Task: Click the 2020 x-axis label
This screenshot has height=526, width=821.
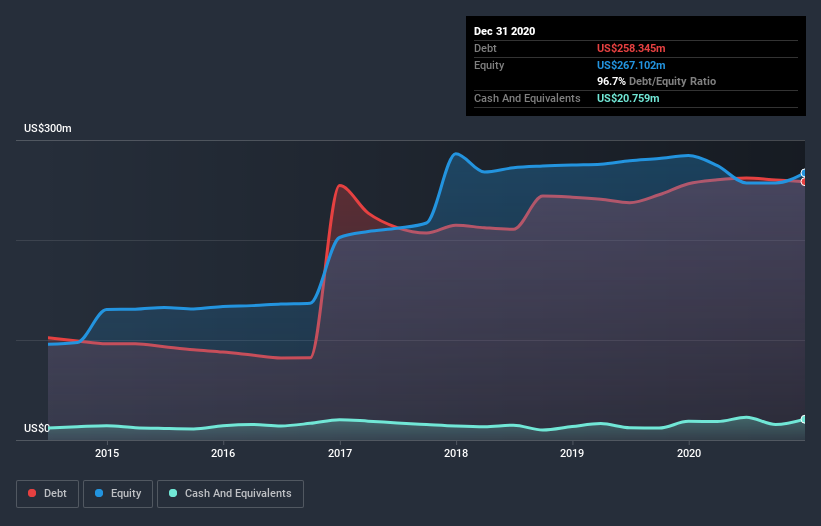Action: 689,453
